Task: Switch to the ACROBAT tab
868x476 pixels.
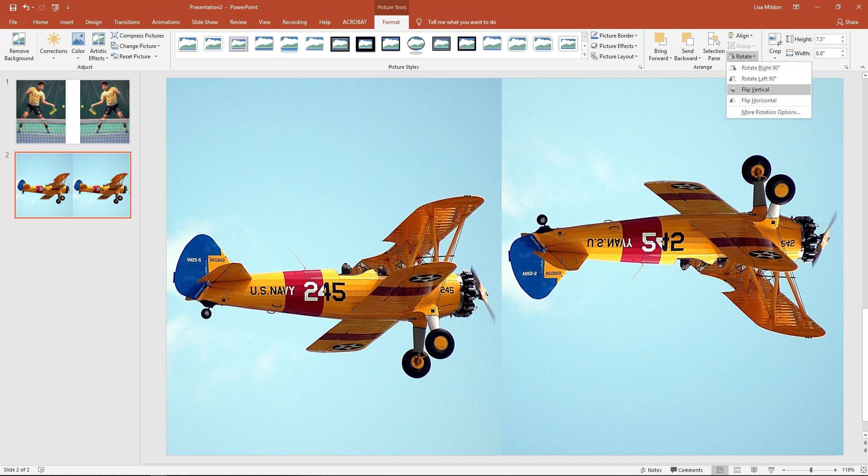Action: (x=355, y=22)
